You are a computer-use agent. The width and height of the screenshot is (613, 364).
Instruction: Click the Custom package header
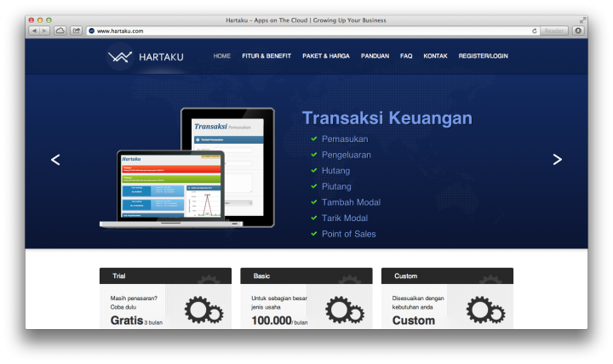[x=447, y=276]
